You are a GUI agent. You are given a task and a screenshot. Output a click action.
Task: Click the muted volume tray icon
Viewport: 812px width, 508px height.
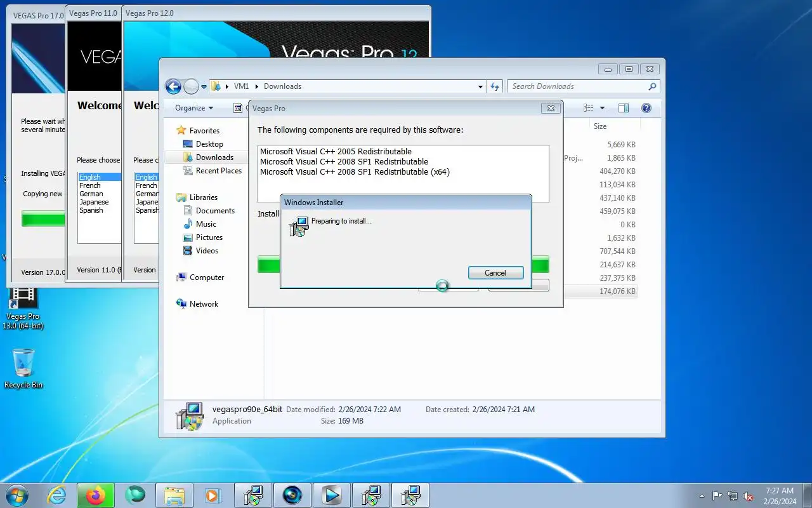[x=748, y=496]
